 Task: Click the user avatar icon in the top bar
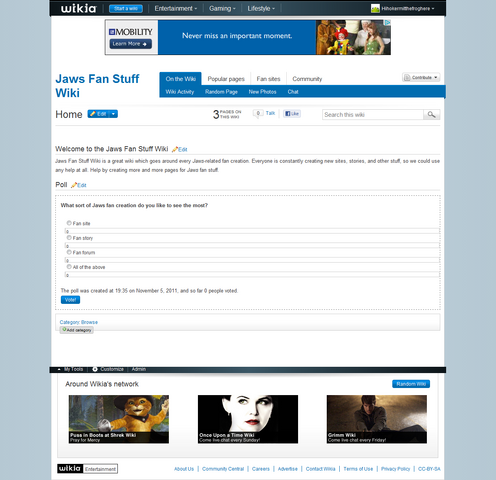(375, 9)
